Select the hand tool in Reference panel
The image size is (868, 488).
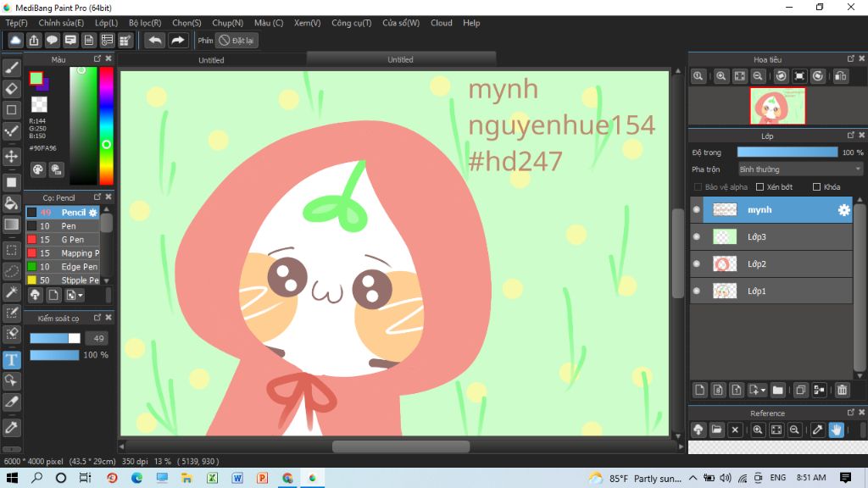(836, 430)
